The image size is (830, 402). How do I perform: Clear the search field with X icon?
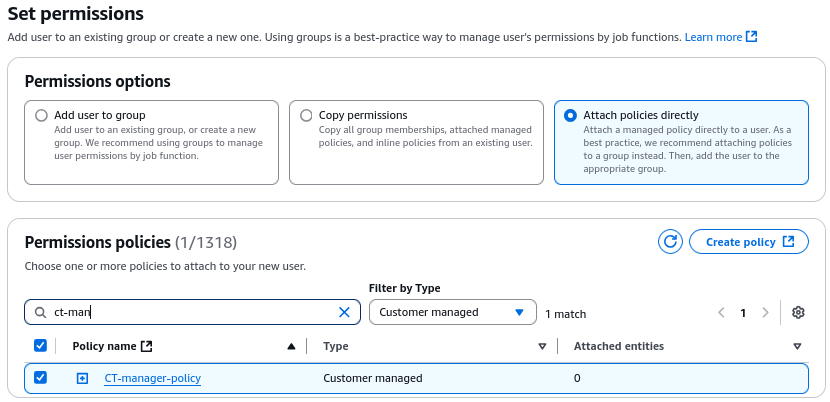point(344,313)
